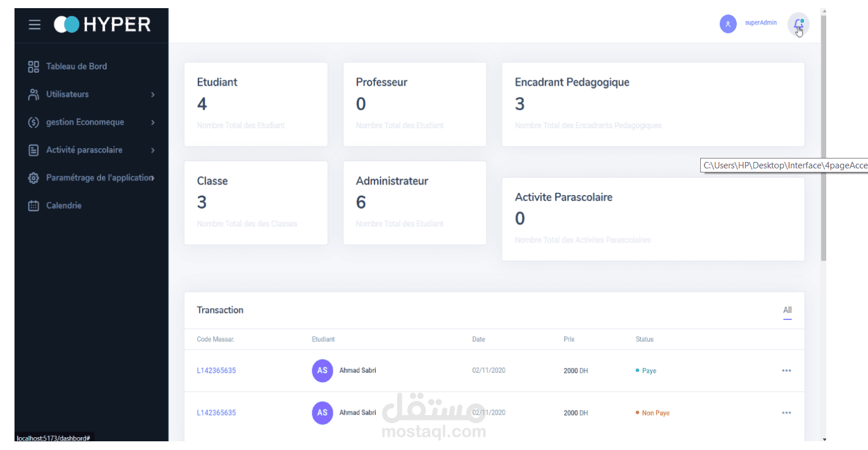The height and width of the screenshot is (450, 868).
Task: Click the Administrateur stat card
Action: pos(415,203)
